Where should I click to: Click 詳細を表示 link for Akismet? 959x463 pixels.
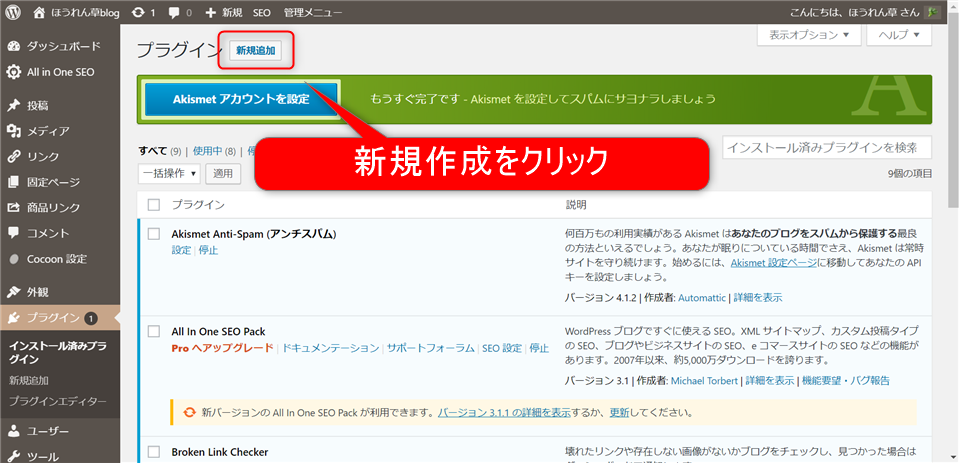(x=758, y=298)
